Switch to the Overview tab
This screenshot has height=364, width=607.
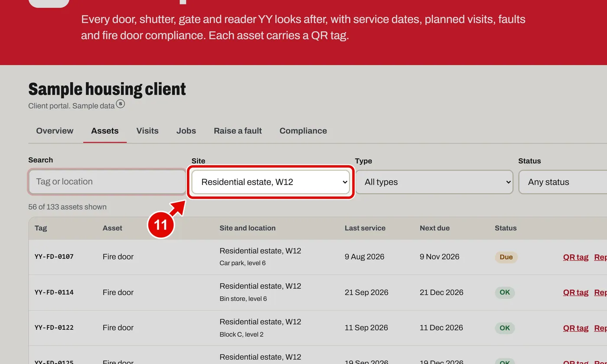click(x=55, y=131)
